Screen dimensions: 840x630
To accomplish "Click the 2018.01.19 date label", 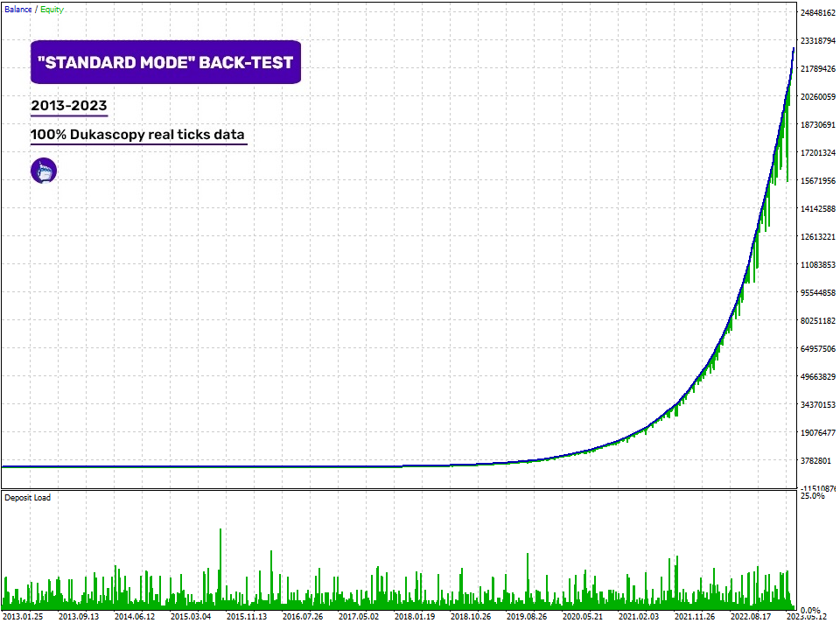I will 415,616.
